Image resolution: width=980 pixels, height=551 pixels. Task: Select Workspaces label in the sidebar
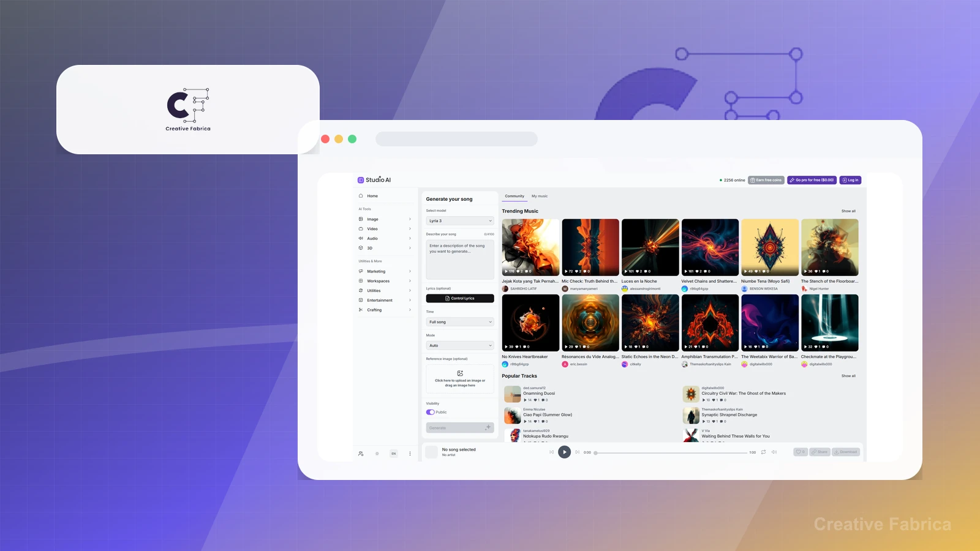[379, 281]
